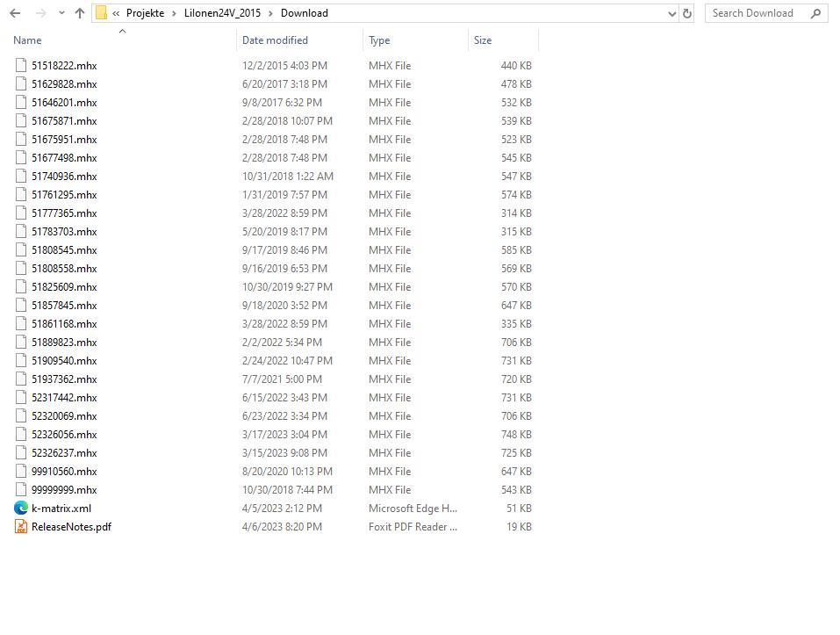Open recent locations dropdown arrow
The width and height of the screenshot is (840, 635).
tap(61, 13)
